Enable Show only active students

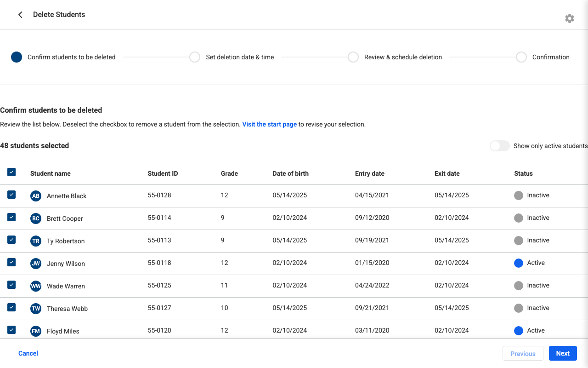coord(499,145)
